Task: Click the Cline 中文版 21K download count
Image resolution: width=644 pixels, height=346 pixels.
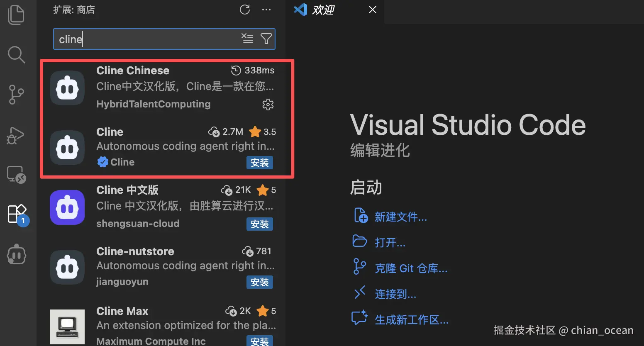Action: 236,190
